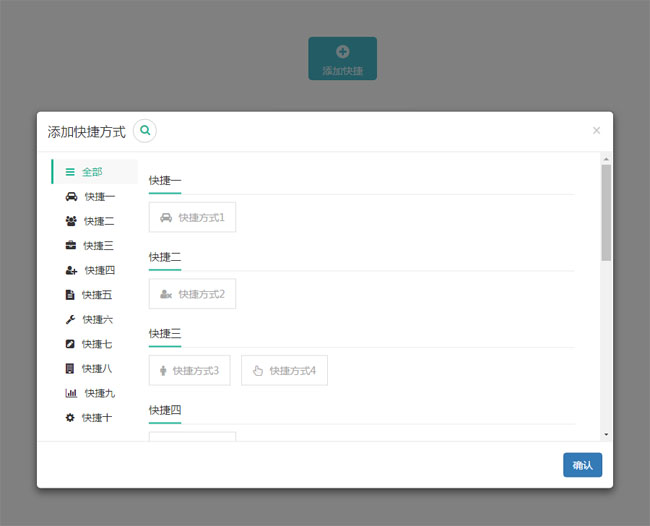650x526 pixels.
Task: Click the gear icon for 快捷十
Action: click(70, 418)
